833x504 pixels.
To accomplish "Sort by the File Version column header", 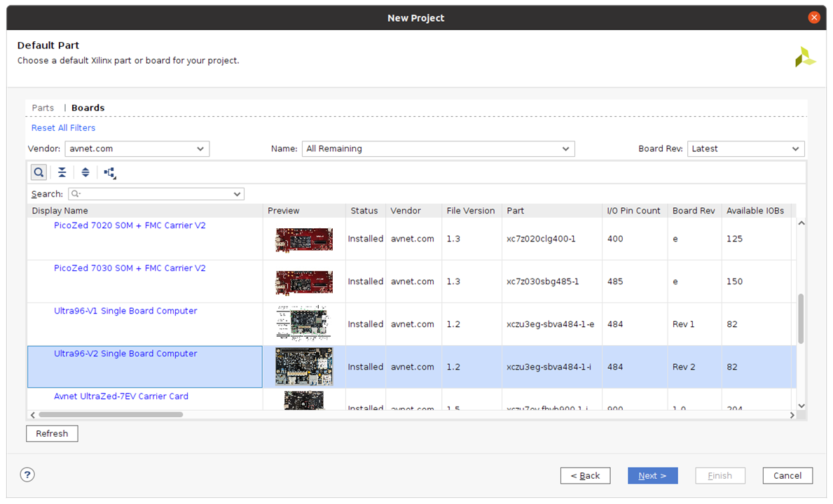I will 471,211.
